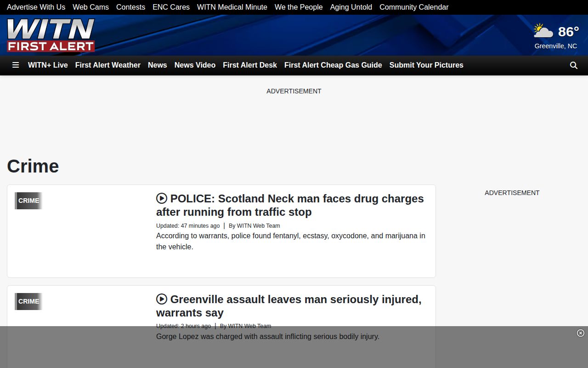Open ENC Cares link
Screen dimensions: 588x368
171,7
